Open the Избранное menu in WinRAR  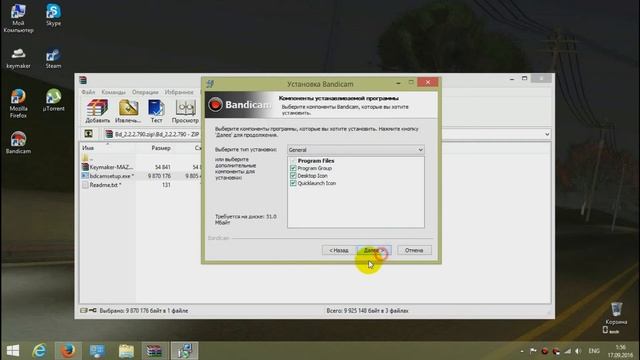click(179, 92)
